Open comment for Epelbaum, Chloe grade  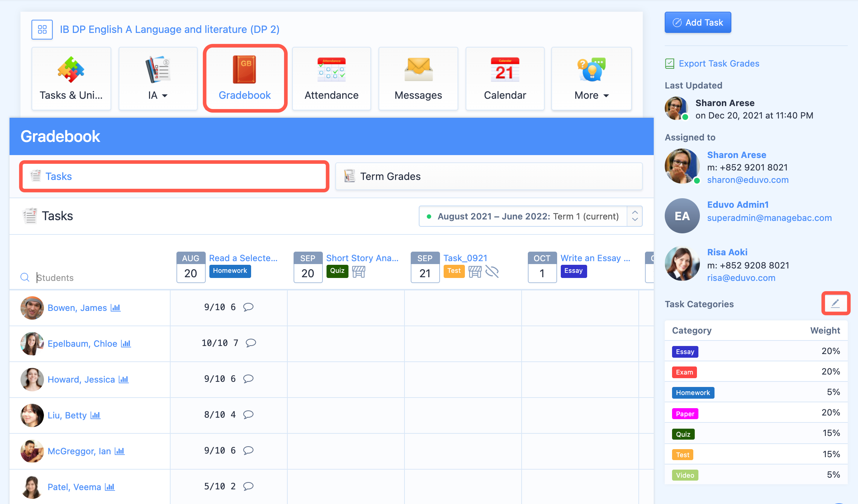(251, 343)
